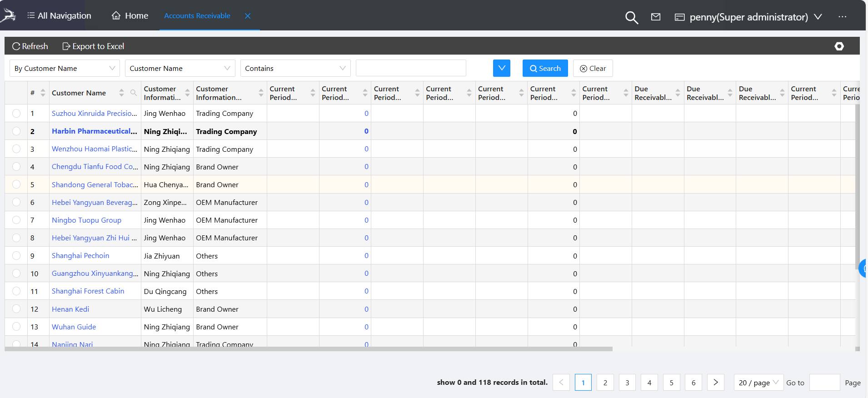
Task: Open the Shanghai Pechoin customer link
Action: point(80,256)
